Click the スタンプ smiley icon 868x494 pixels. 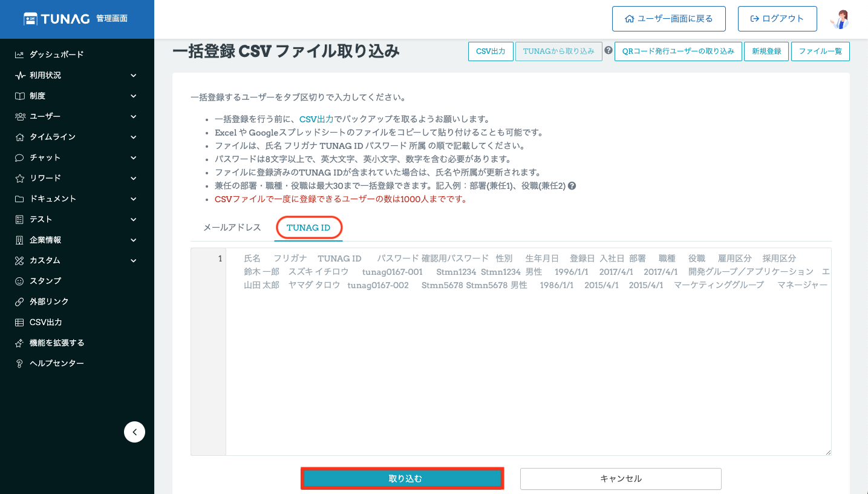[19, 281]
